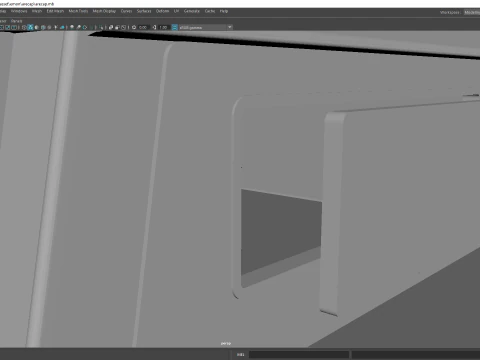Open the Deform menu

pyautogui.click(x=162, y=11)
